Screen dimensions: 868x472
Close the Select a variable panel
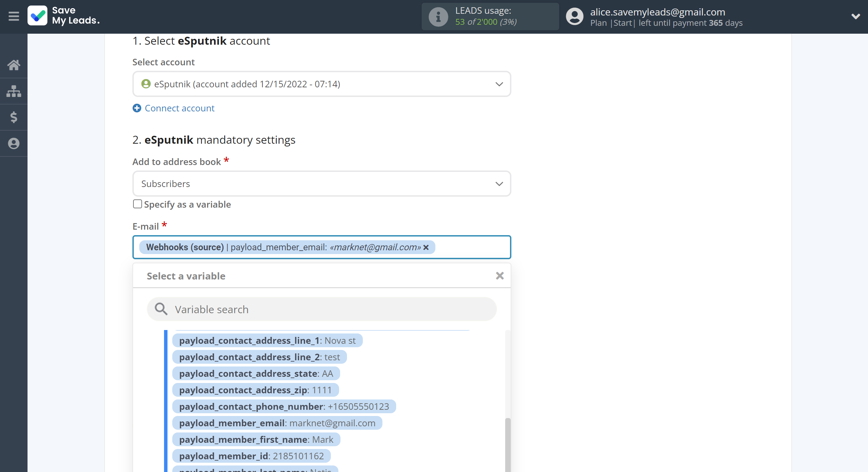(500, 276)
